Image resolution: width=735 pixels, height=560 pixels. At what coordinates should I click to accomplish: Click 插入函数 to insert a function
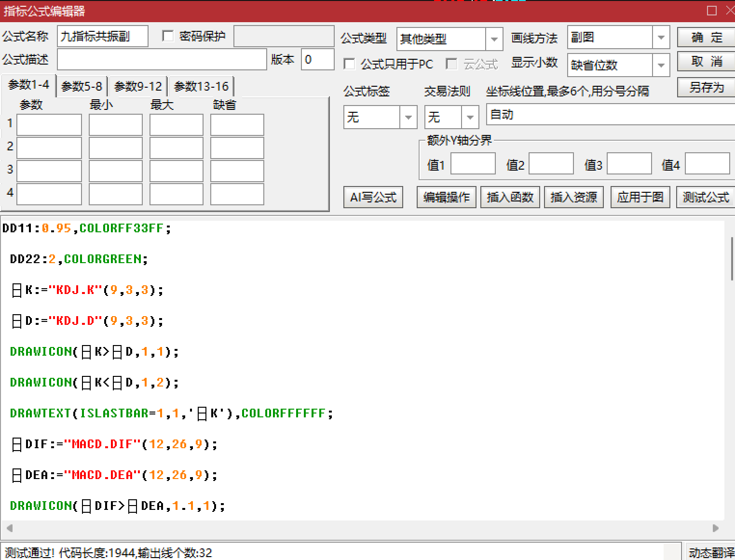[x=510, y=198]
